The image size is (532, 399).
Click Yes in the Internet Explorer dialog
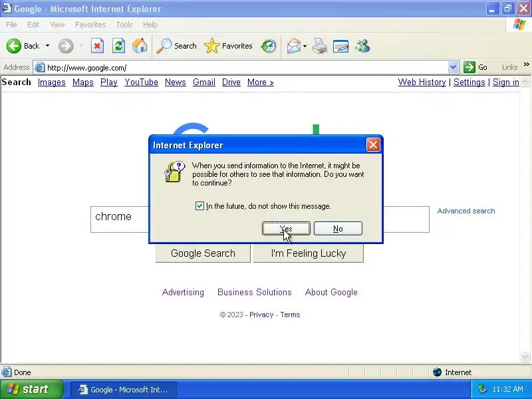pos(286,228)
